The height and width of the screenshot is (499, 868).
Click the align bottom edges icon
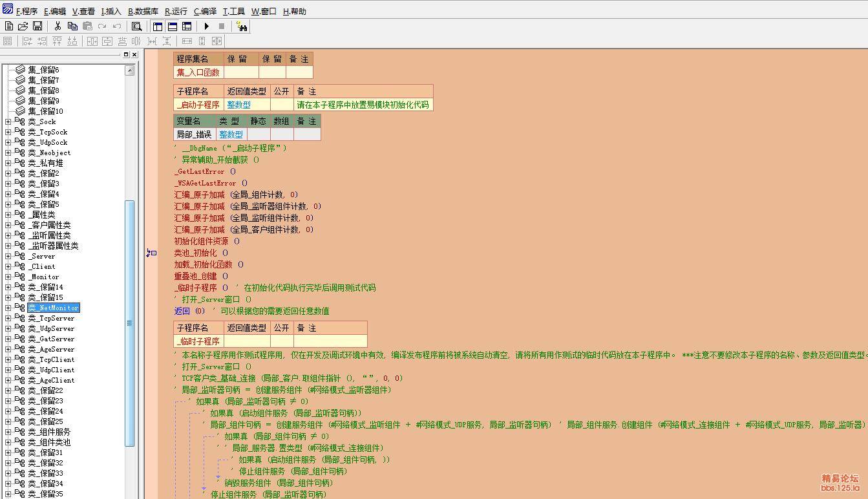tap(72, 41)
